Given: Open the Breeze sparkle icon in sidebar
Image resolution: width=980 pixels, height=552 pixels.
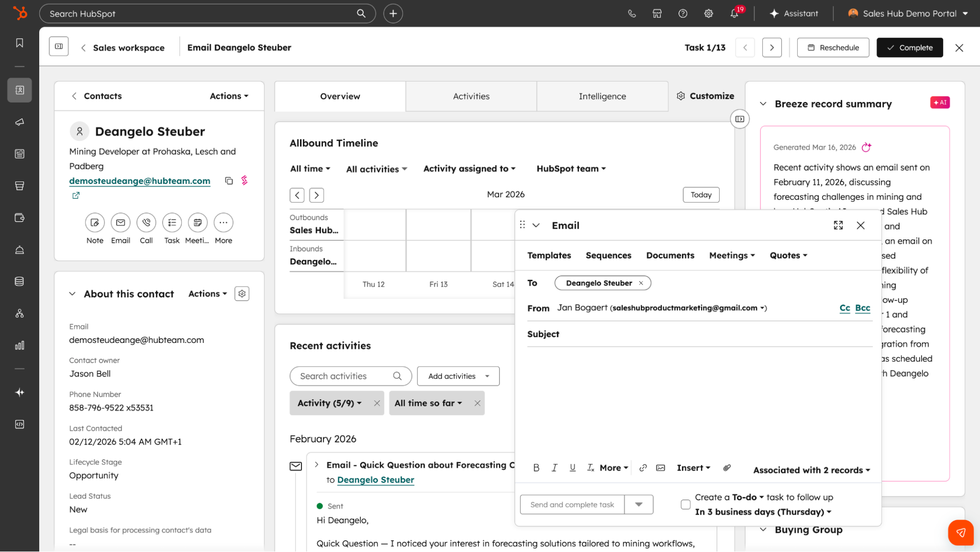Looking at the screenshot, I should click(20, 393).
